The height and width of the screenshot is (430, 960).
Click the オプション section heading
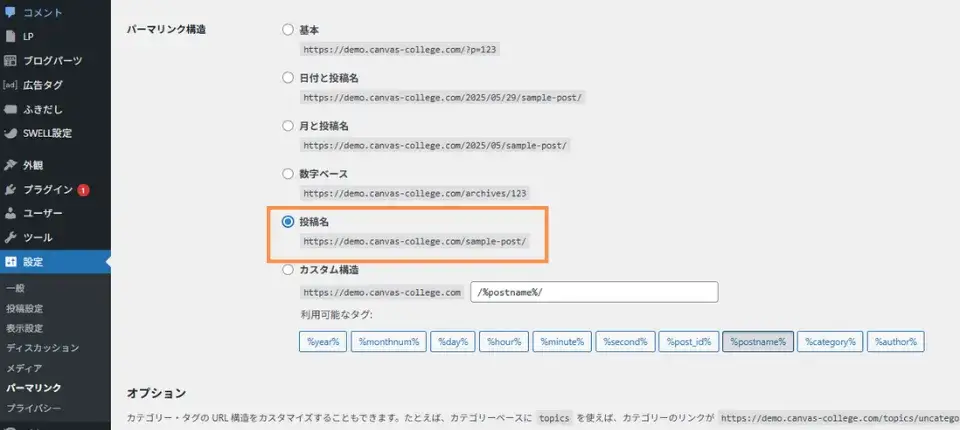tap(156, 393)
